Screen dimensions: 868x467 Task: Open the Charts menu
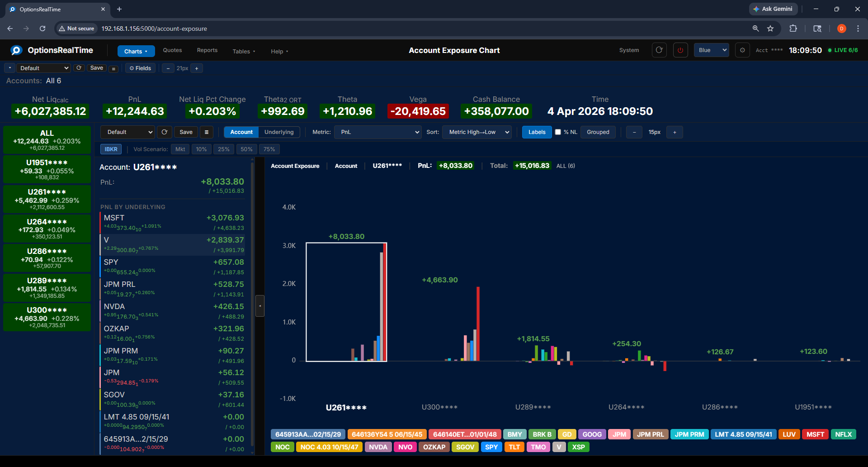pos(136,51)
